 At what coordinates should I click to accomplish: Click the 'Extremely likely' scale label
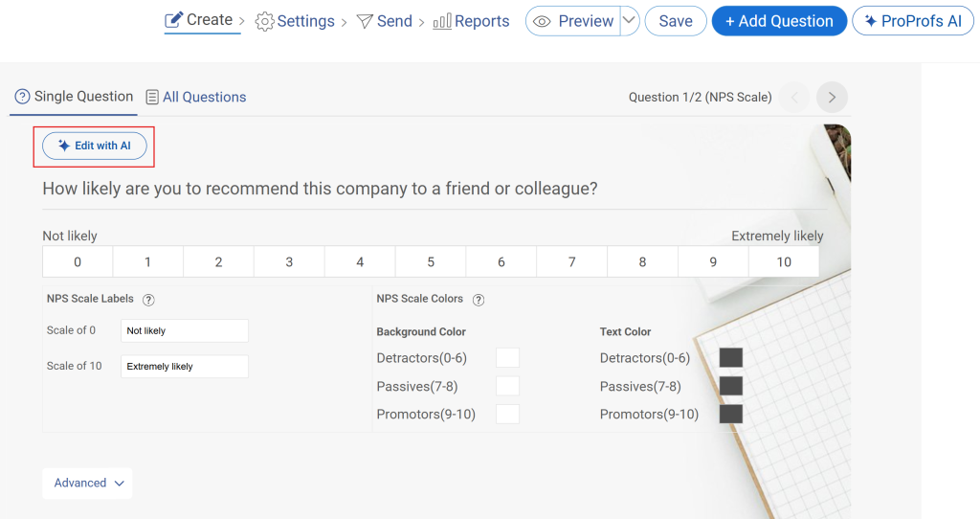tap(777, 236)
